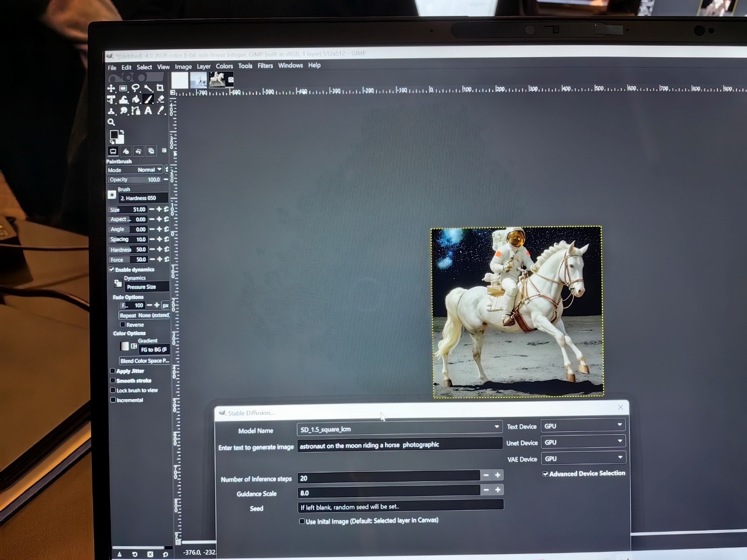
Task: Decrease Guidance Scale with minus button
Action: 486,489
